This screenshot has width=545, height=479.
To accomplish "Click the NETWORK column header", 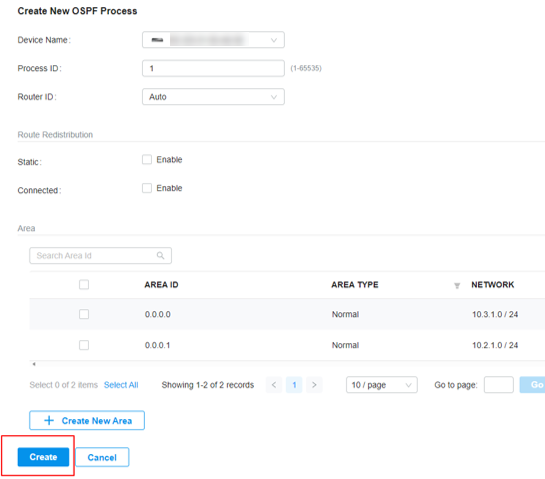I will point(493,285).
